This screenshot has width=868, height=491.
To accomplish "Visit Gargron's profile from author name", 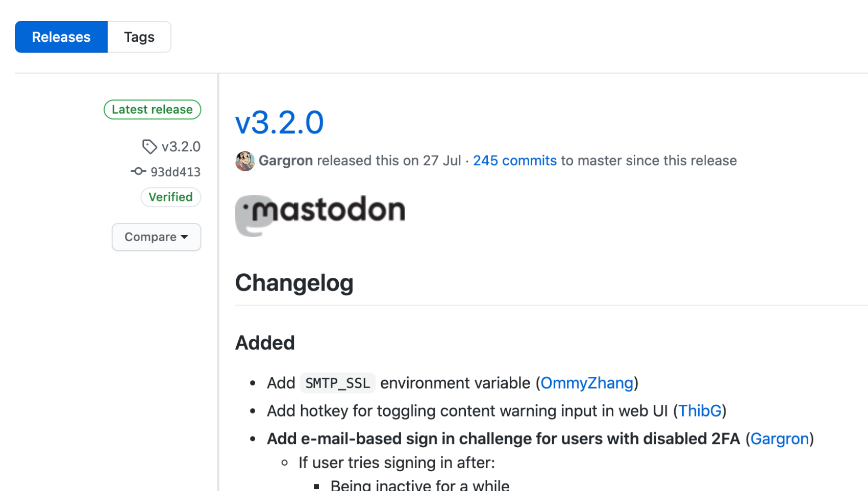I will 285,161.
